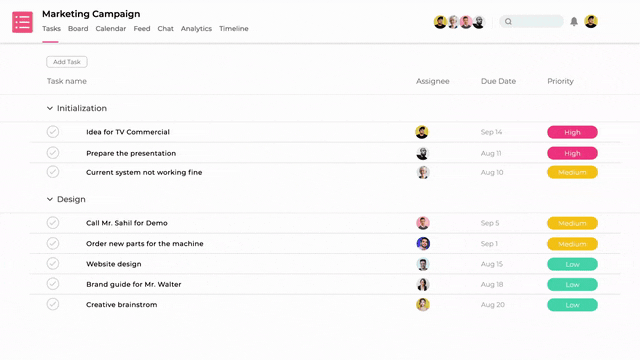This screenshot has height=360, width=640.
Task: Check off Call Mr. Sahil for Demo
Action: click(x=53, y=223)
